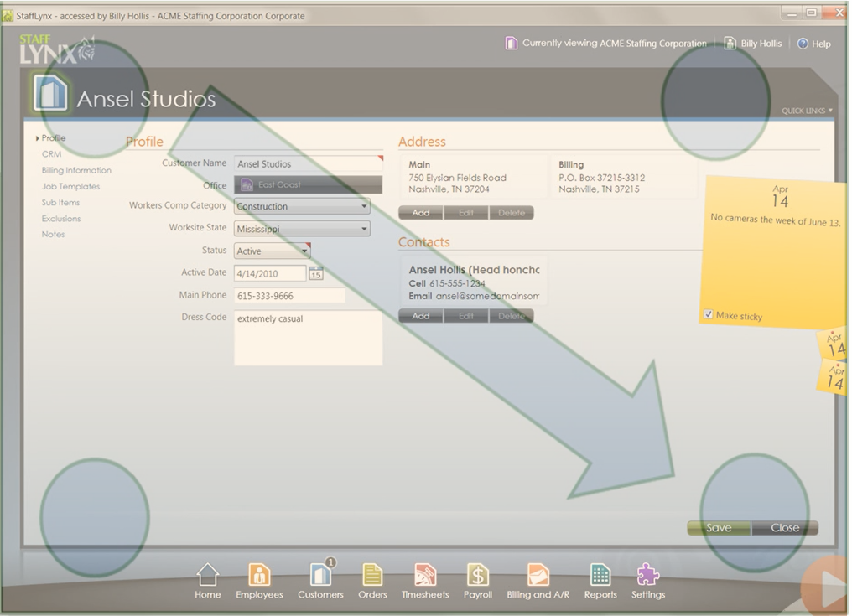Viewport: 852px width, 616px height.
Task: Click Add under Address
Action: (421, 212)
